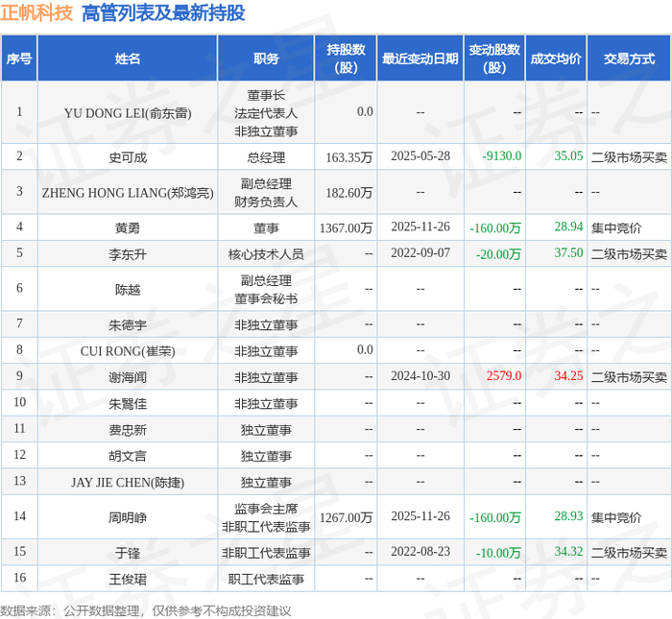Click the red price 34.25
Viewport: 672px width, 619px height.
coord(568,375)
